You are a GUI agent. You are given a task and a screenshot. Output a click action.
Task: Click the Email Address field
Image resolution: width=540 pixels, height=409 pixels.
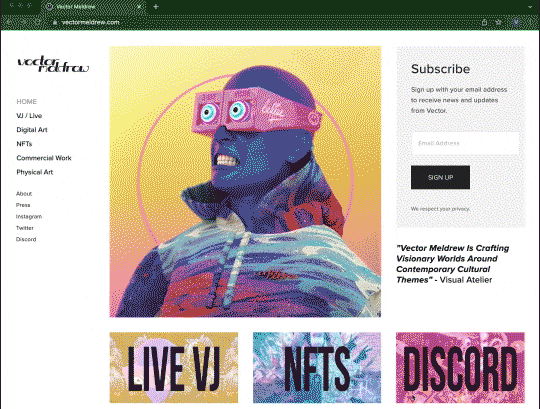pos(465,143)
